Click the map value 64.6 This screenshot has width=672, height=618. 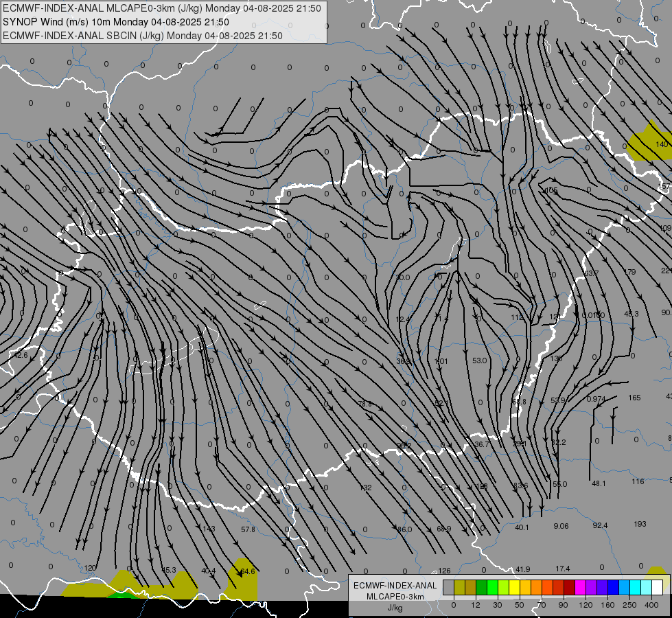(248, 571)
